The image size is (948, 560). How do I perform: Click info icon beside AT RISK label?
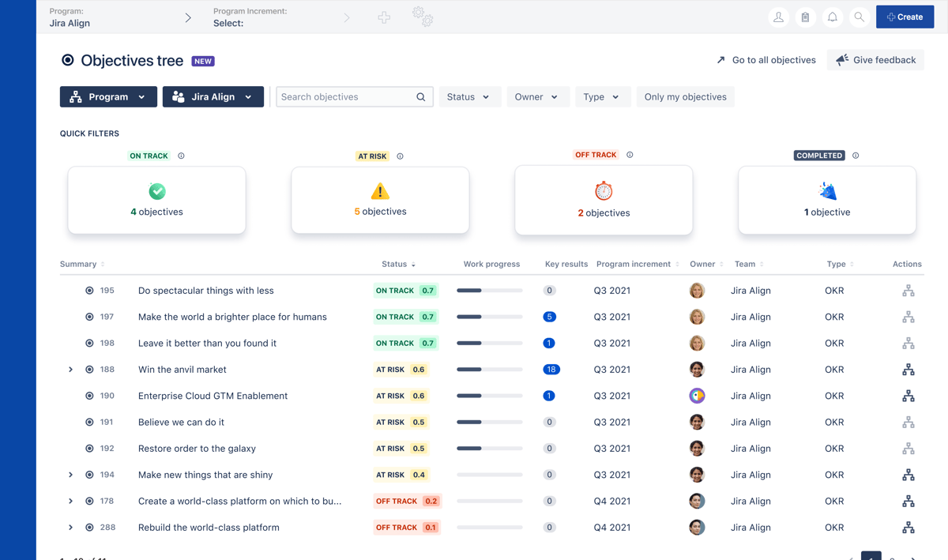click(x=400, y=156)
